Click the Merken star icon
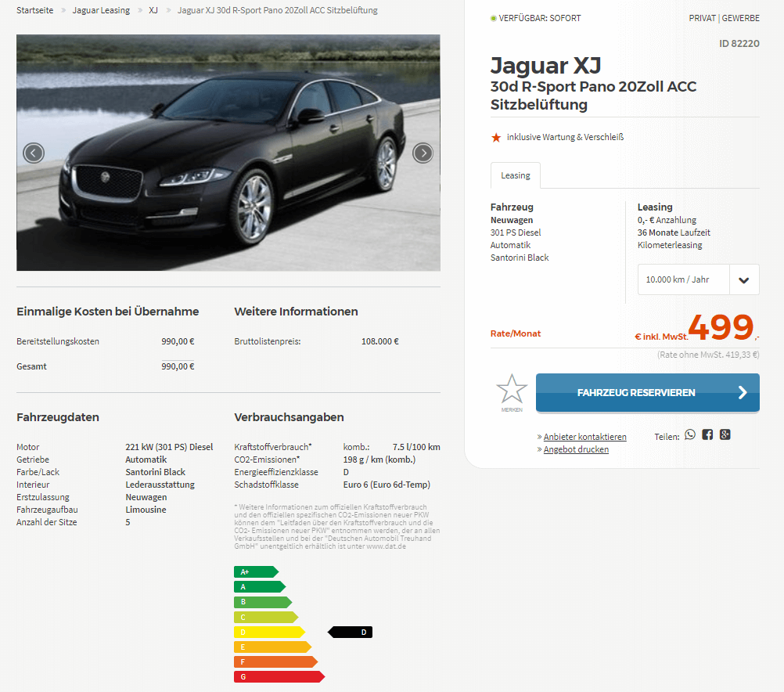 coord(512,389)
